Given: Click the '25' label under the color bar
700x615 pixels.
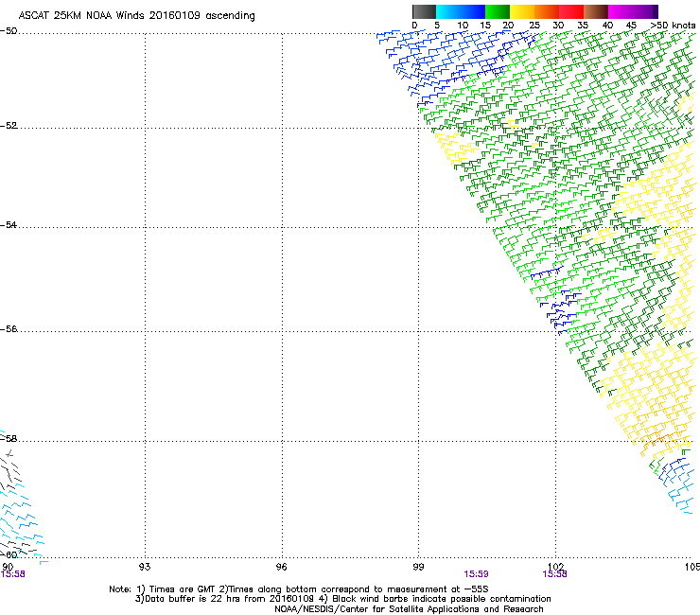Looking at the screenshot, I should pyautogui.click(x=534, y=26).
